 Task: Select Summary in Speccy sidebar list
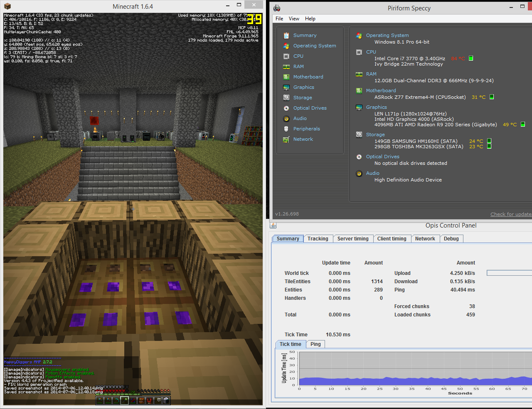(x=305, y=35)
